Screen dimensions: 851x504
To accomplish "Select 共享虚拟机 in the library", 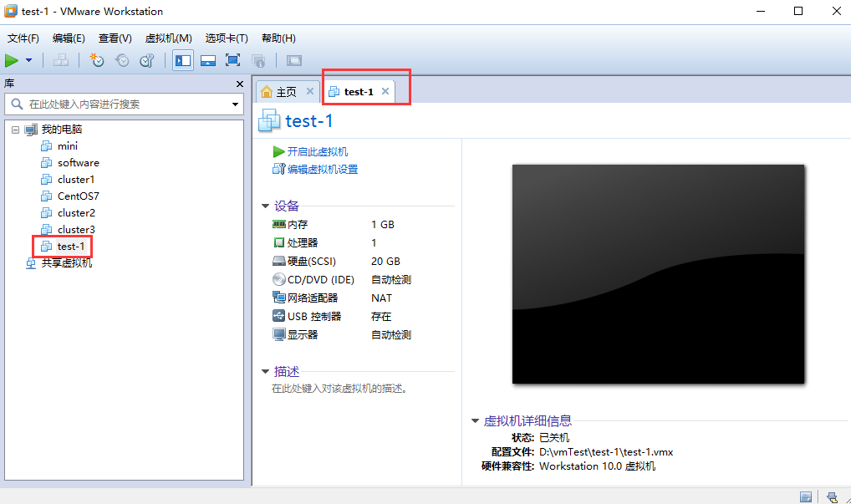I will point(67,263).
